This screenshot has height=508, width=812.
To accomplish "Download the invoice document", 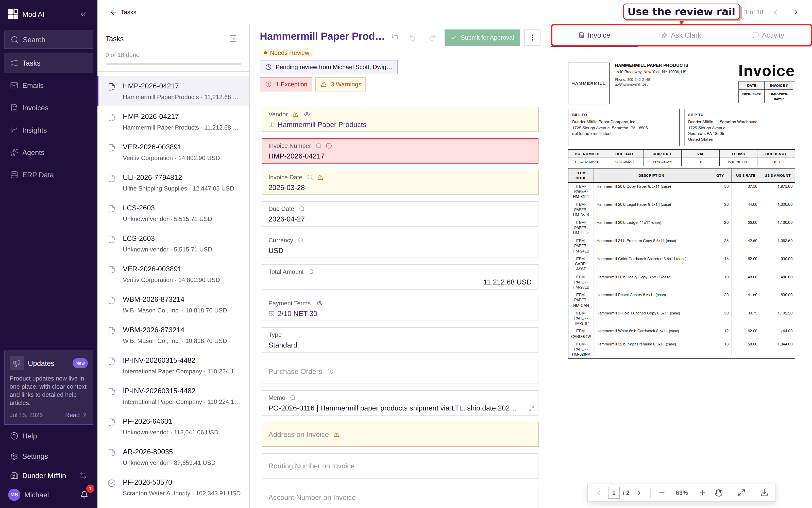I will (764, 493).
